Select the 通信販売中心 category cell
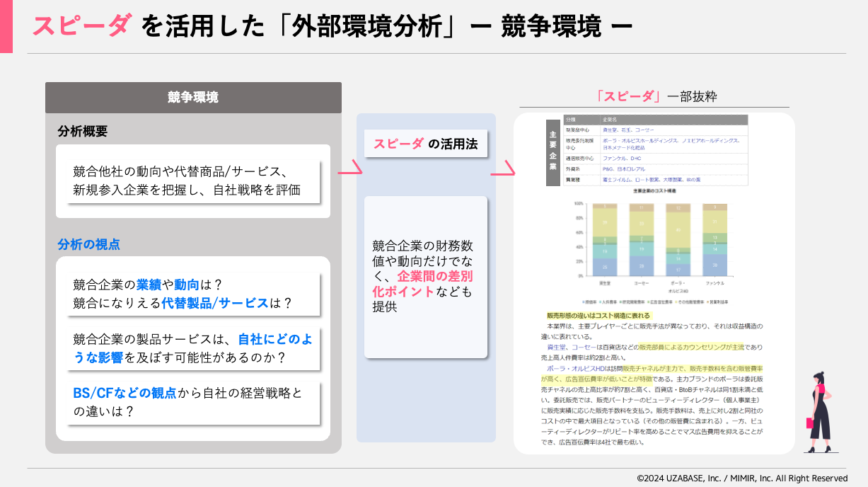 [x=581, y=159]
